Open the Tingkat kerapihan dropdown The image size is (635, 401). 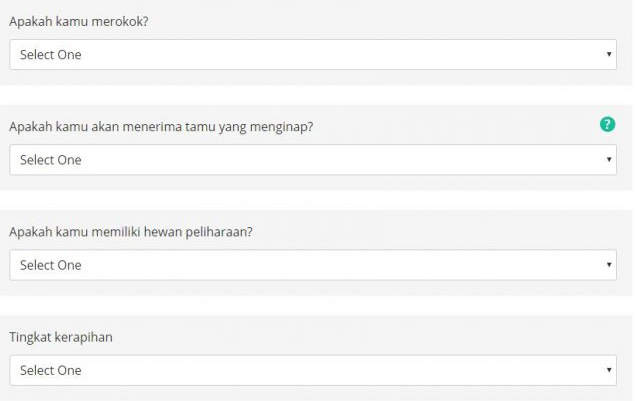[313, 370]
